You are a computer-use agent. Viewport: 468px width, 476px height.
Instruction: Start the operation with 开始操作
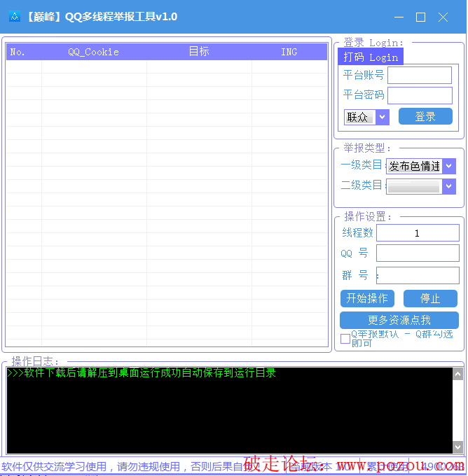368,299
